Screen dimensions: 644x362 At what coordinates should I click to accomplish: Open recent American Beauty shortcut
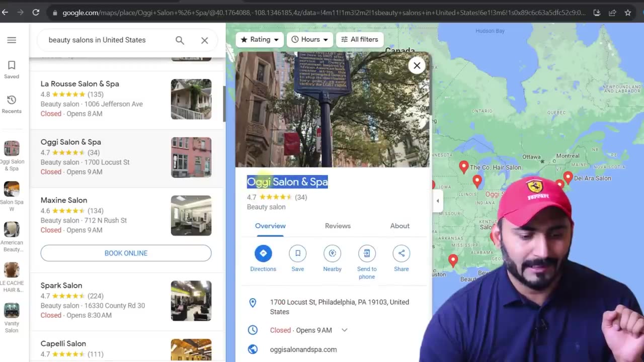point(12,237)
